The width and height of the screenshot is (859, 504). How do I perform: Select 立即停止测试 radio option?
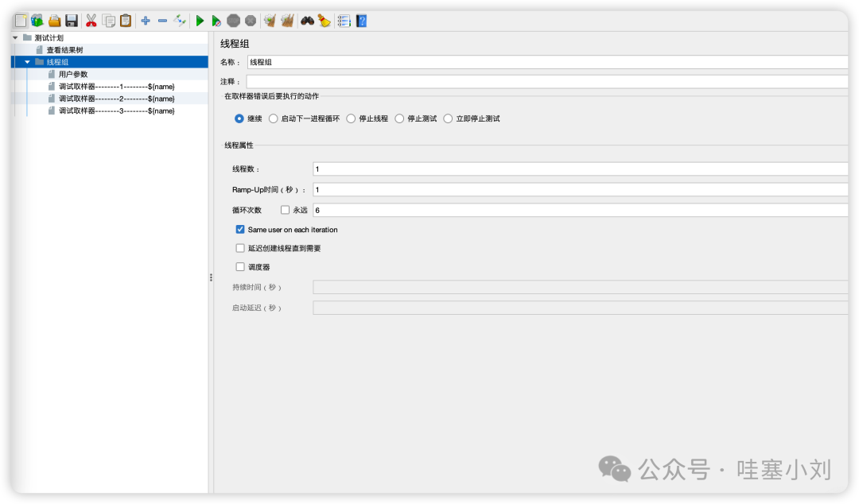tap(448, 118)
